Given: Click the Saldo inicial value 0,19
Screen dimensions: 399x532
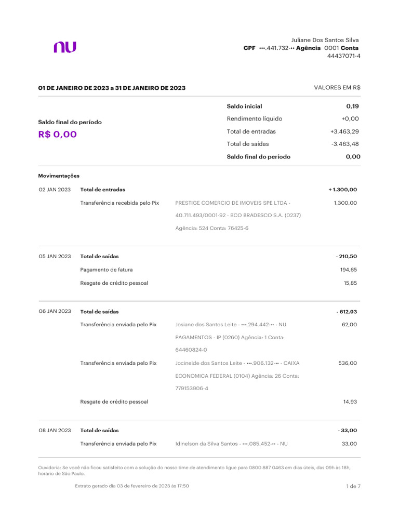Looking at the screenshot, I should coord(353,106).
